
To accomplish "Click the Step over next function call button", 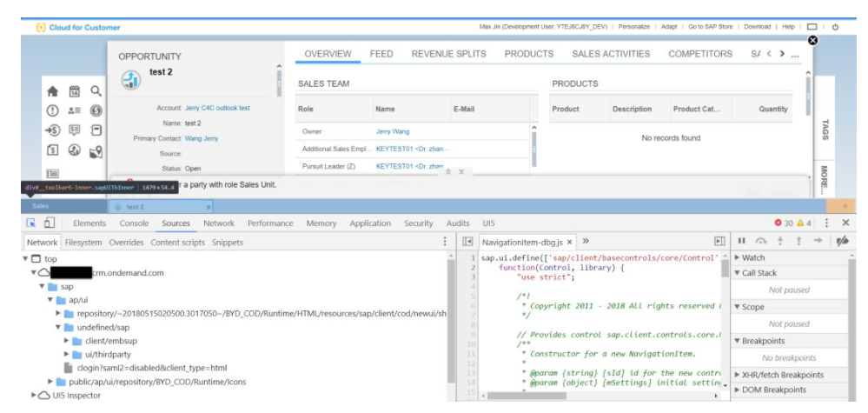I will click(761, 241).
